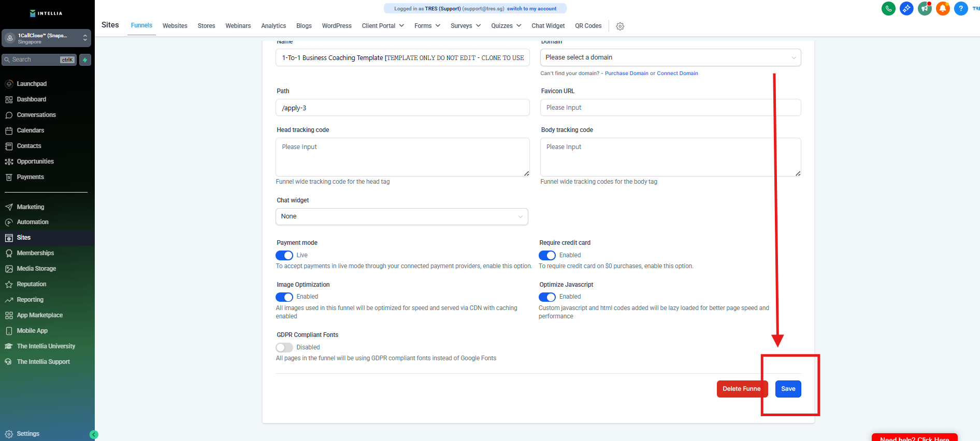Switch to the Blogs tab
The width and height of the screenshot is (980, 441).
[304, 26]
